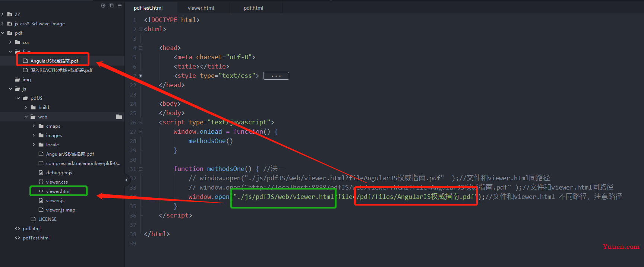Unfold the collapsed style block at line 7
The width and height of the screenshot is (644, 267).
tap(141, 76)
